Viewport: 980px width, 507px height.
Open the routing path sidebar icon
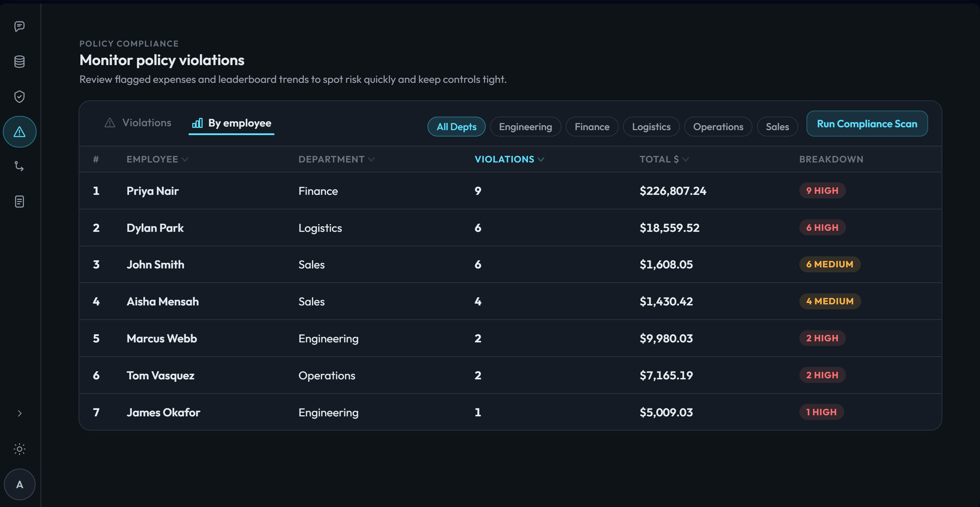click(x=20, y=167)
